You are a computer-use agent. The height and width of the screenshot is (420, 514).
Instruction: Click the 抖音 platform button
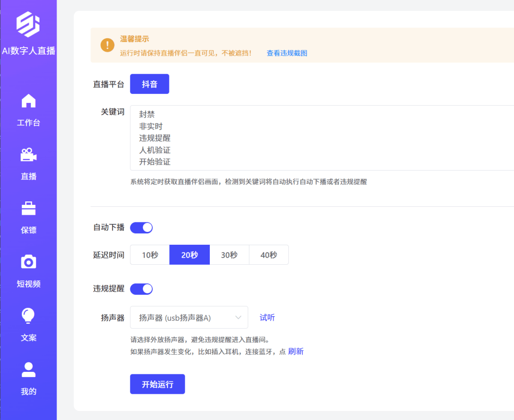point(149,84)
